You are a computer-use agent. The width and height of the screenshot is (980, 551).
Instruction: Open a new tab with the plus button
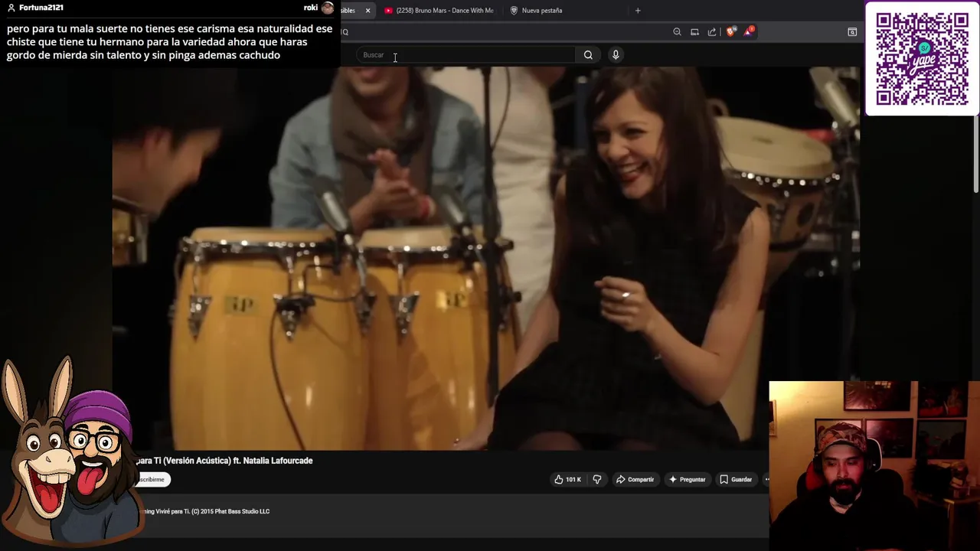tap(638, 11)
